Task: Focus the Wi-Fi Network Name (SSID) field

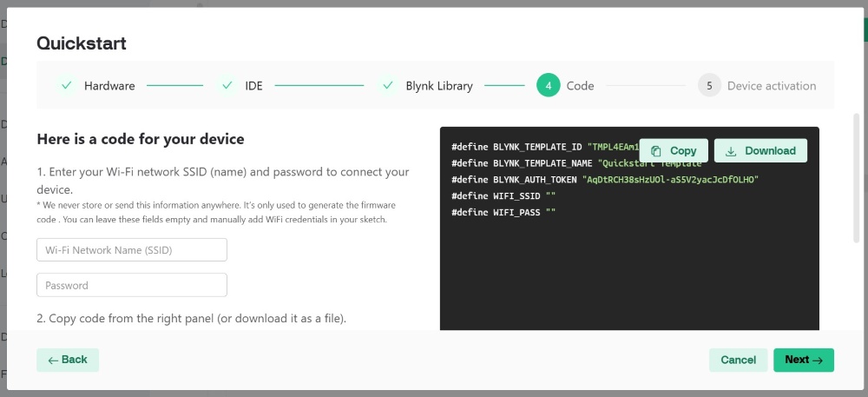Action: pos(132,249)
